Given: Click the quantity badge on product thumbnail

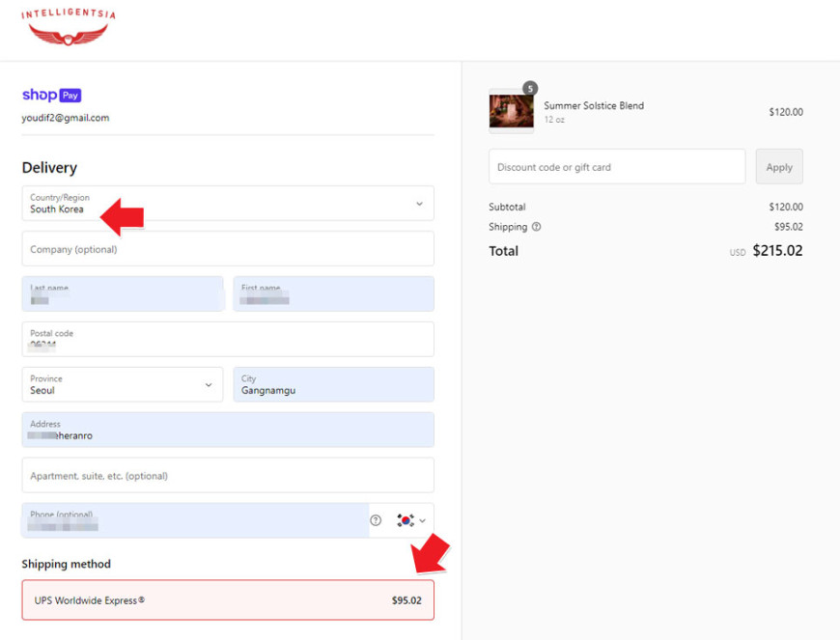Looking at the screenshot, I should [530, 89].
